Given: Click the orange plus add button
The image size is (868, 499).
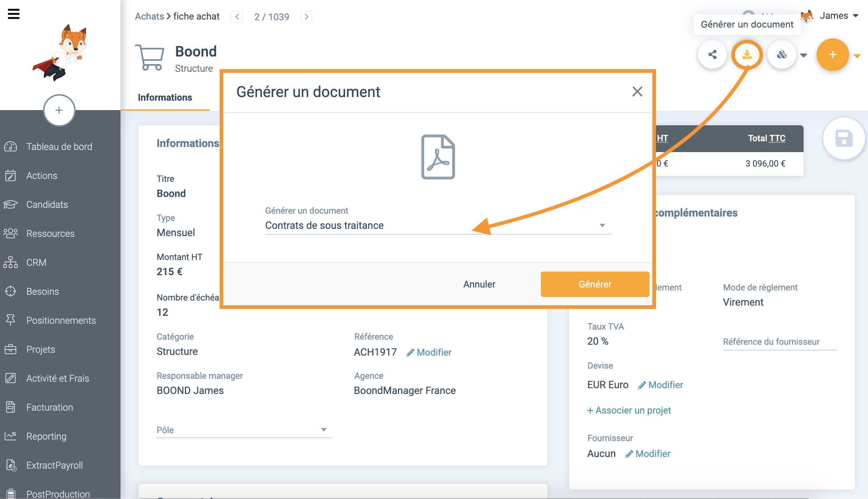Looking at the screenshot, I should pos(833,55).
